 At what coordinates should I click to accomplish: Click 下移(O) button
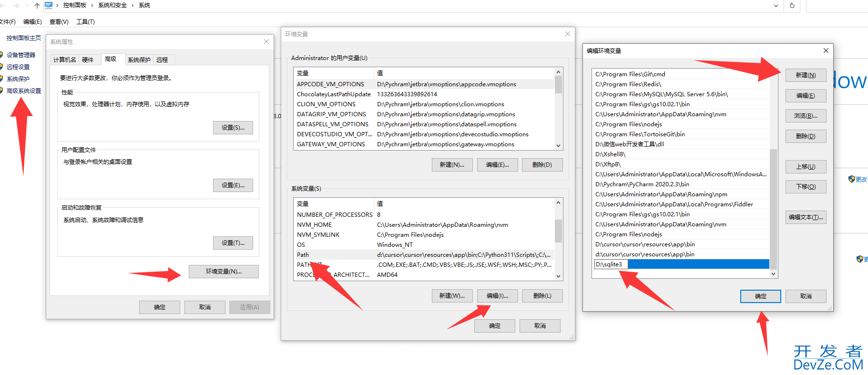click(806, 187)
